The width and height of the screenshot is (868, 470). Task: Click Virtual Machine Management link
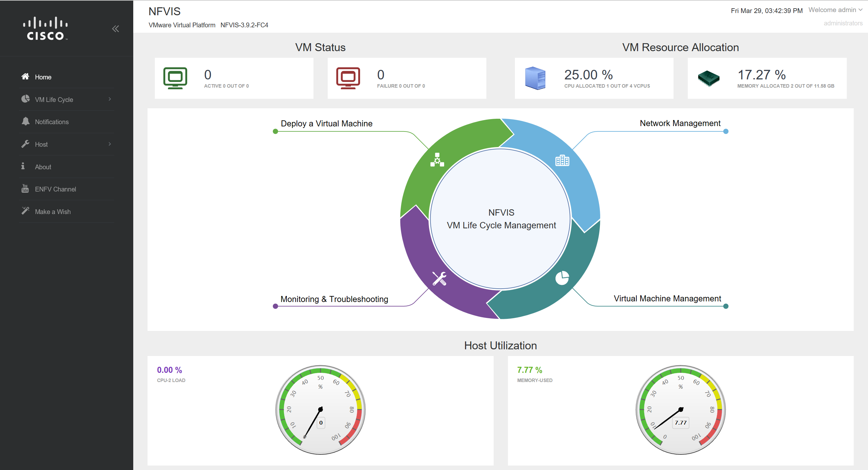click(x=667, y=298)
